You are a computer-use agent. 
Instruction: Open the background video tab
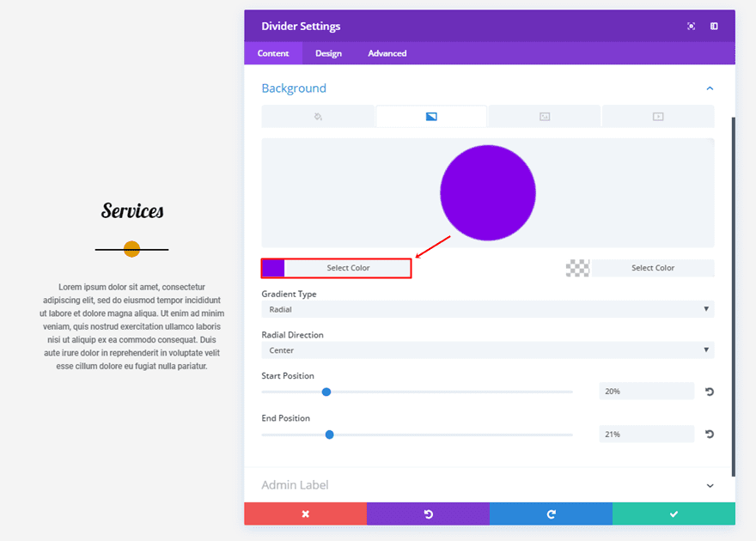(x=658, y=117)
